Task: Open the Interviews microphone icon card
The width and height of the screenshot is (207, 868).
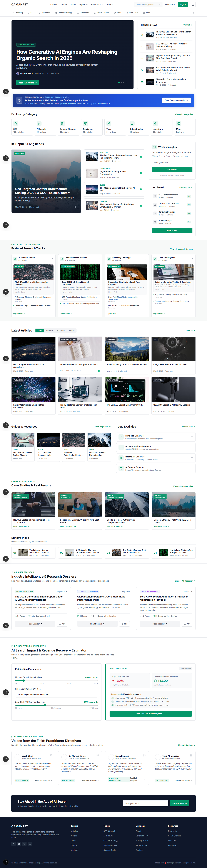Action: 155,124
